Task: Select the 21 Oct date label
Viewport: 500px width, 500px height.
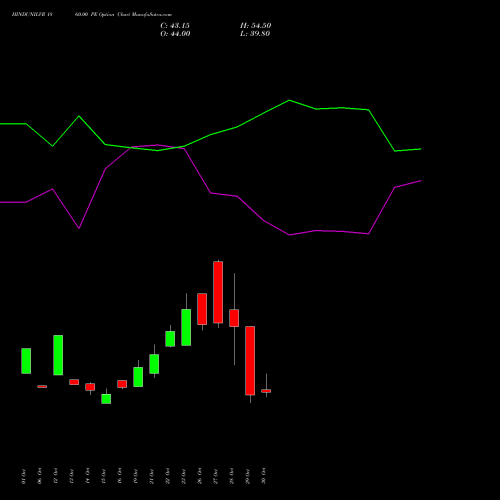Action: 152,476
